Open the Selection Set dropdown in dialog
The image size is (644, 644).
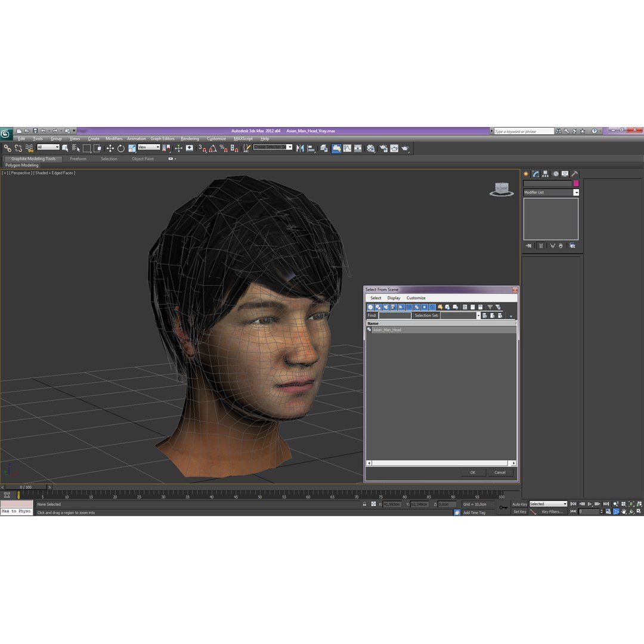click(478, 315)
